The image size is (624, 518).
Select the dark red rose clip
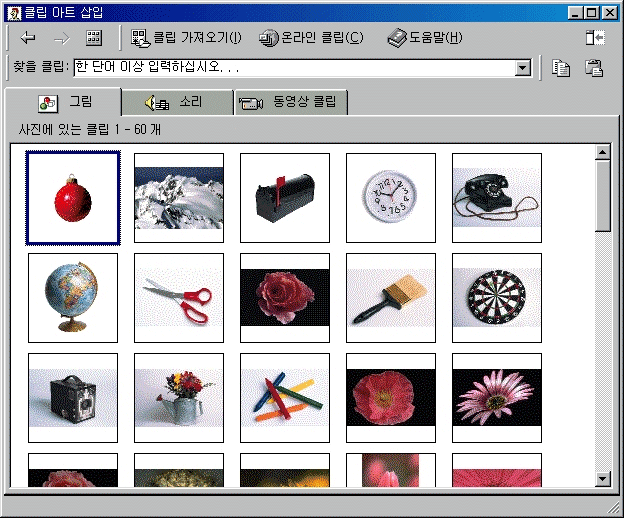point(285,298)
